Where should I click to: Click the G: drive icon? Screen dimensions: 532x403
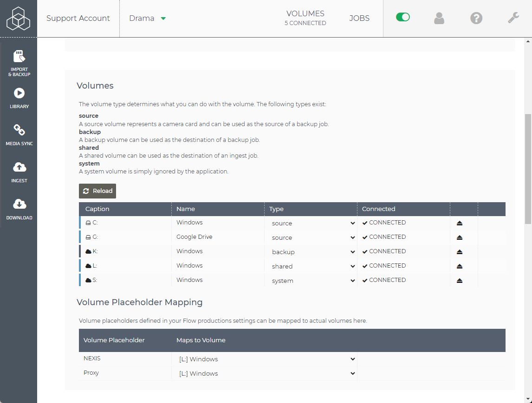(88, 237)
